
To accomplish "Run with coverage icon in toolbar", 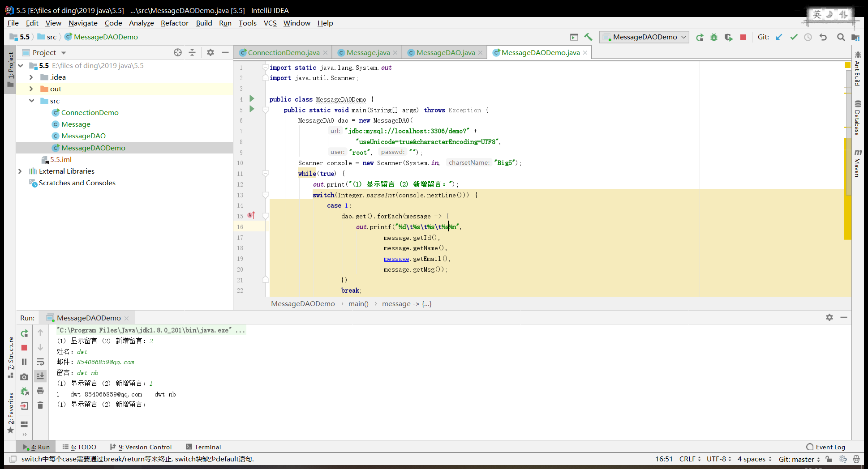I will coord(729,37).
